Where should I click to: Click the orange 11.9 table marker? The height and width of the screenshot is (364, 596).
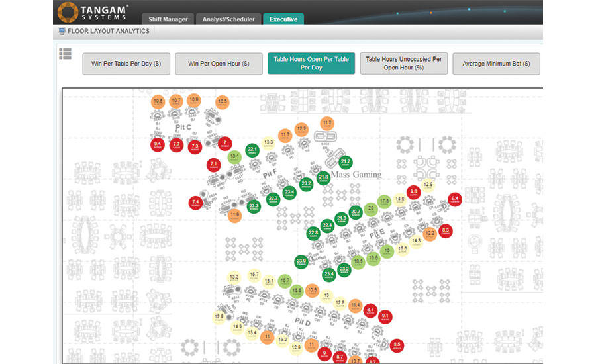click(x=234, y=216)
